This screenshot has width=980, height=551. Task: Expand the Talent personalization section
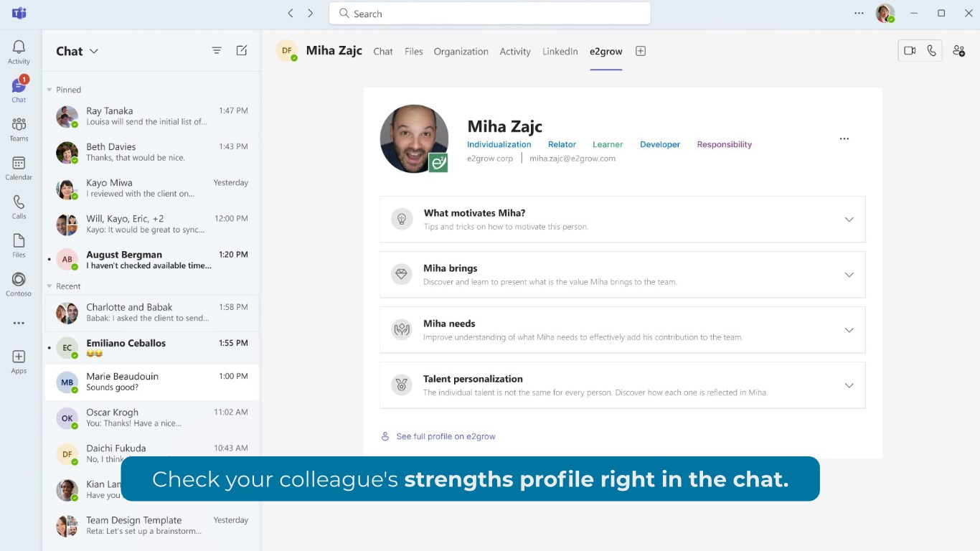pyautogui.click(x=849, y=385)
